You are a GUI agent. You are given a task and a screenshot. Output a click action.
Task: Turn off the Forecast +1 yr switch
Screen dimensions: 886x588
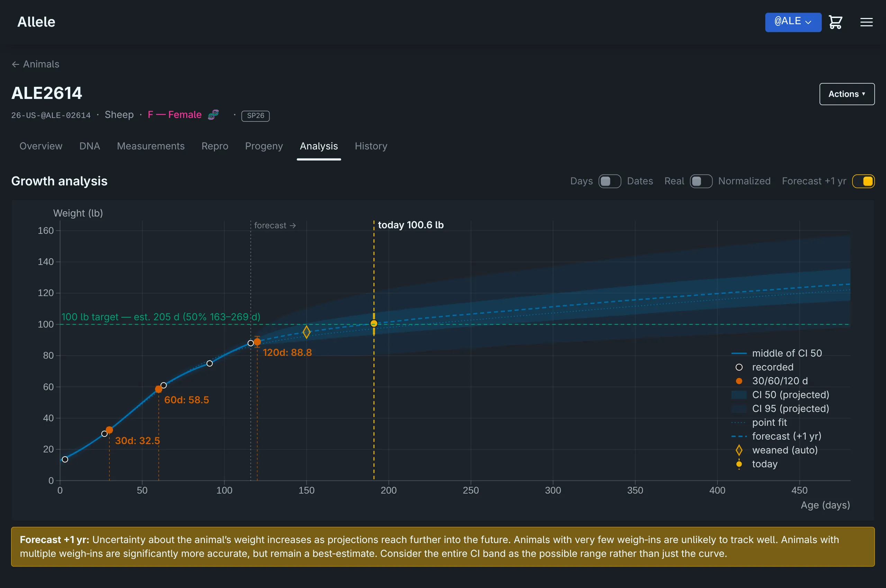863,181
